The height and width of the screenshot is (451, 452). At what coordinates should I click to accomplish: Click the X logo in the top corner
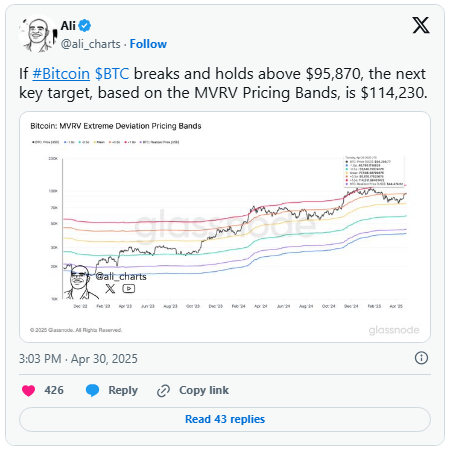click(421, 25)
